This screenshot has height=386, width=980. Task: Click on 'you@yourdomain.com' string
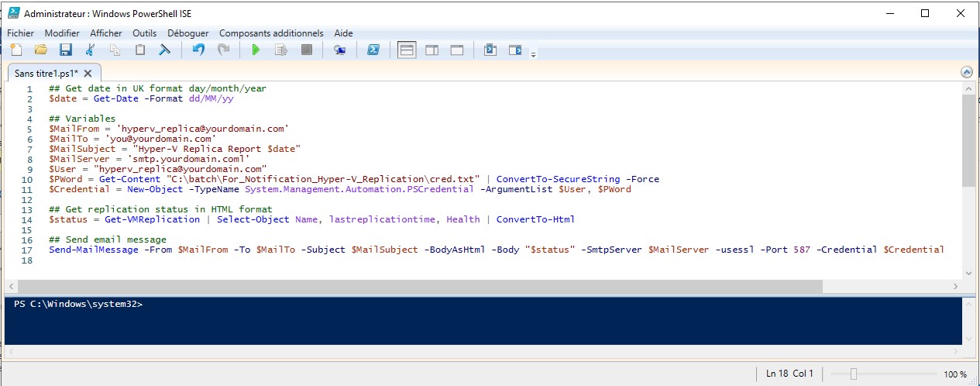point(161,139)
